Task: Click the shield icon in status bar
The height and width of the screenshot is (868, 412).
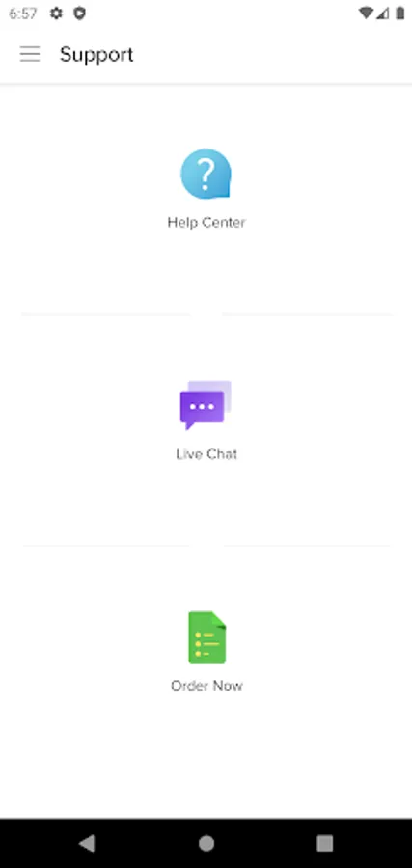Action: click(x=80, y=14)
